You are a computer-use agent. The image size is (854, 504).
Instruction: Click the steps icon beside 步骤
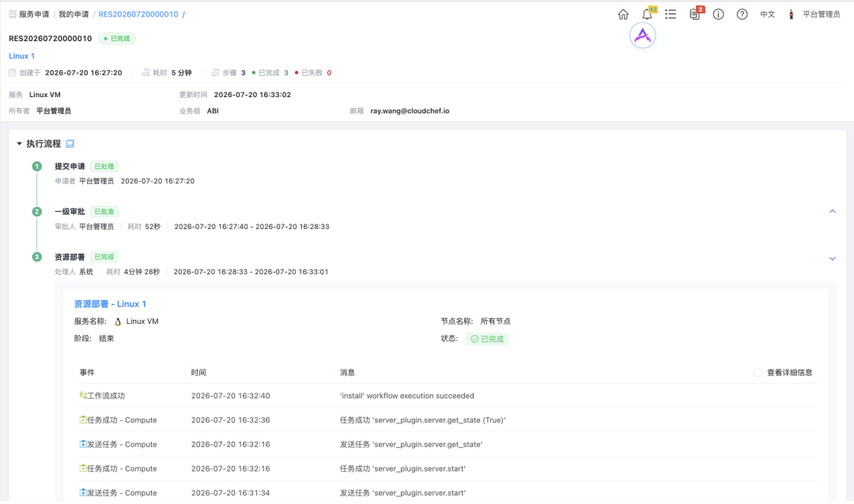216,73
